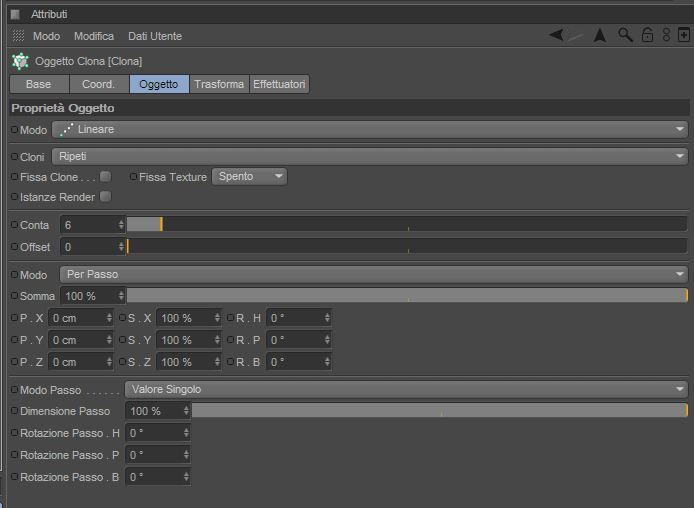Open the Lineare mode dropdown

[370, 129]
